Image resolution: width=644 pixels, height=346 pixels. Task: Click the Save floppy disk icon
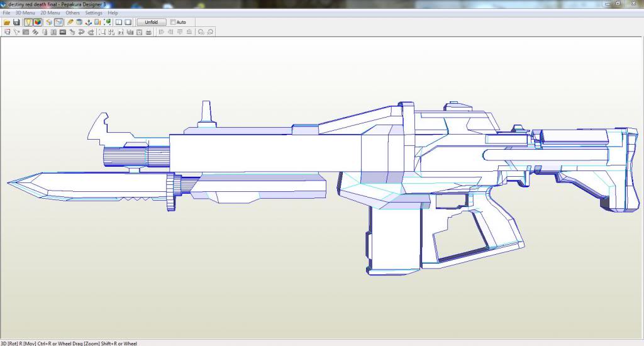[x=16, y=22]
